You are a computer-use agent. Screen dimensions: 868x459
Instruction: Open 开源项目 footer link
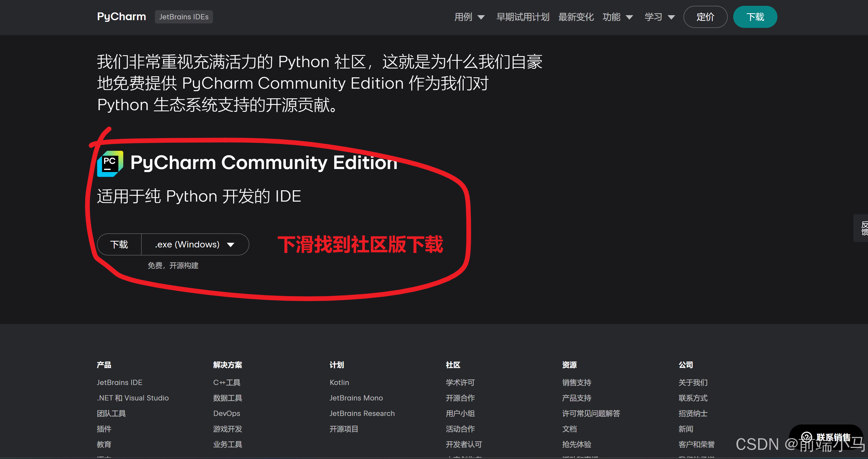coord(344,429)
